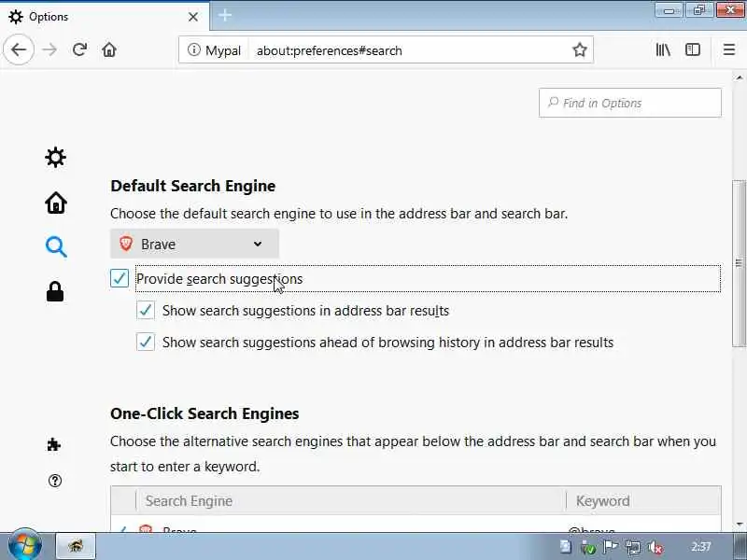747x560 pixels.
Task: Toggle Show search suggestions in address bar results
Action: click(x=146, y=310)
